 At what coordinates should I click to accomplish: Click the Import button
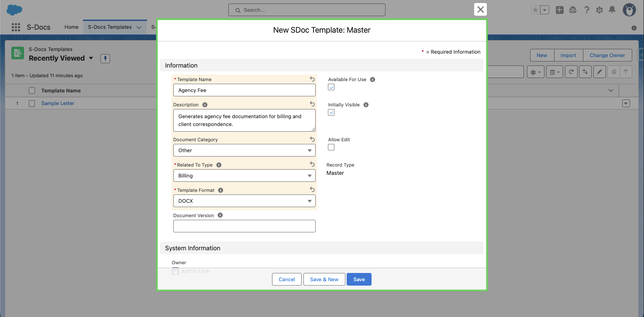pyautogui.click(x=568, y=55)
